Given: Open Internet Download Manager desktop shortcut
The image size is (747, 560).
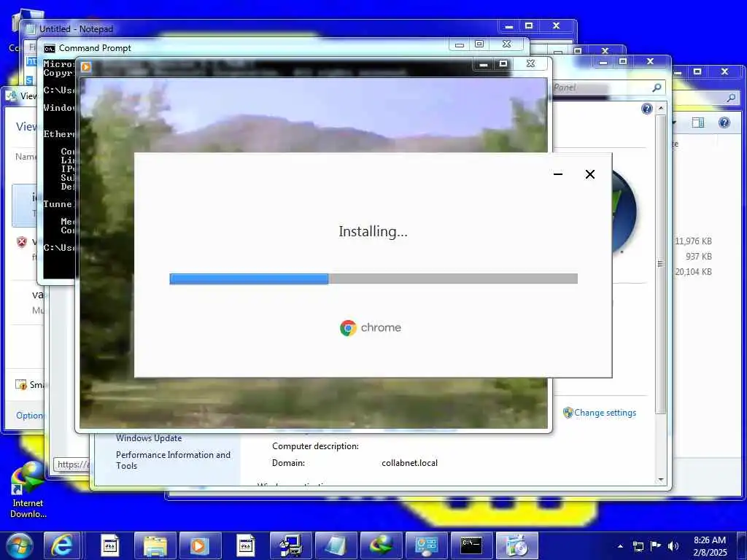Looking at the screenshot, I should [28, 491].
